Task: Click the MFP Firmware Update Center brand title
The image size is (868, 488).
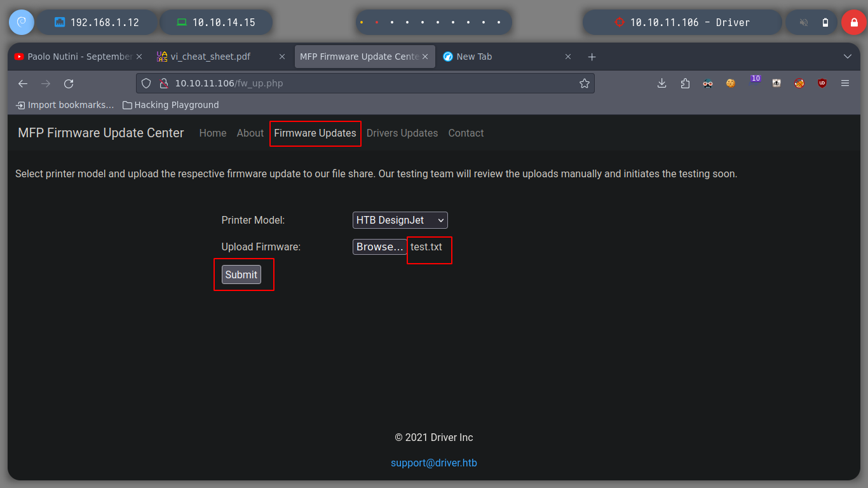Action: [x=101, y=133]
